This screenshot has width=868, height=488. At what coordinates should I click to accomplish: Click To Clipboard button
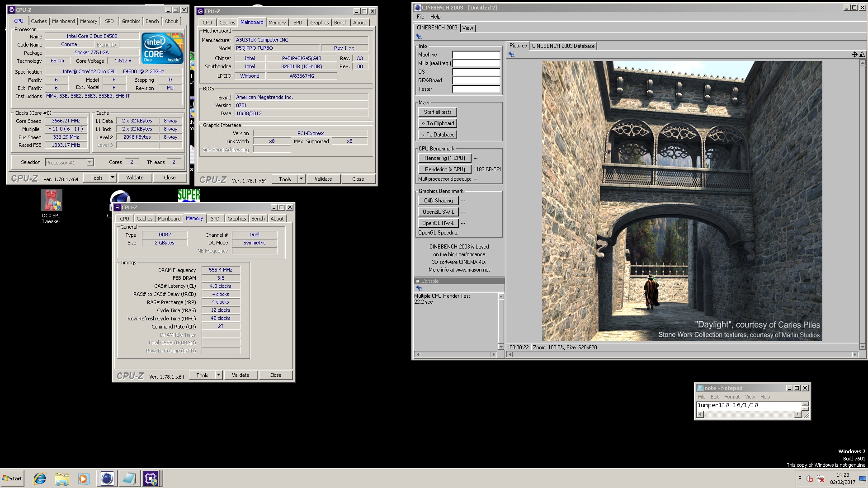(438, 123)
